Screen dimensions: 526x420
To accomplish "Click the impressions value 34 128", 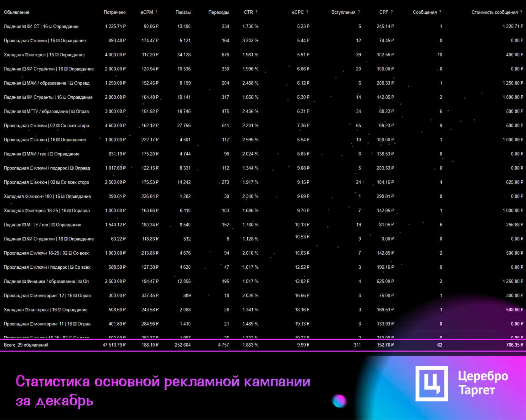I will point(184,55).
